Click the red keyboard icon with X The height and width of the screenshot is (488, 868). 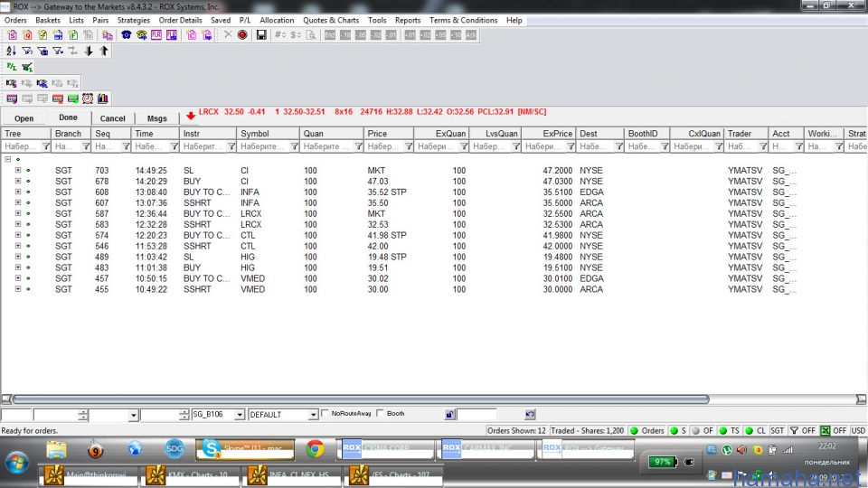pyautogui.click(x=57, y=99)
